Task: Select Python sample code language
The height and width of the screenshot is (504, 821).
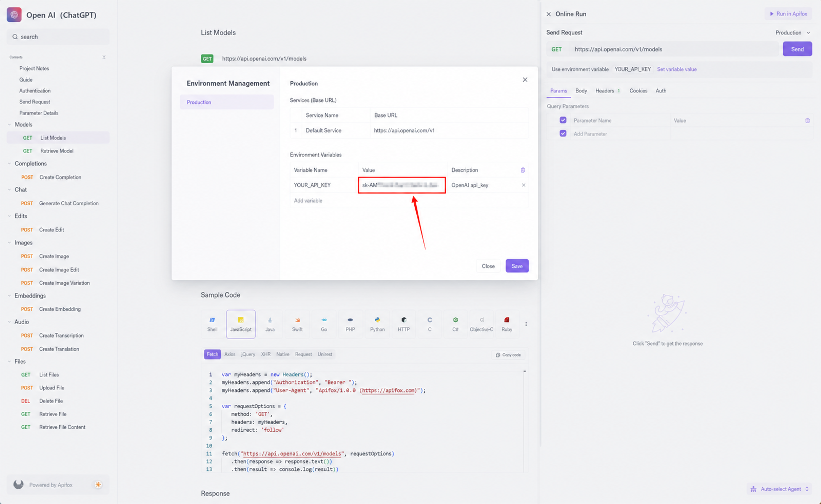Action: click(377, 324)
